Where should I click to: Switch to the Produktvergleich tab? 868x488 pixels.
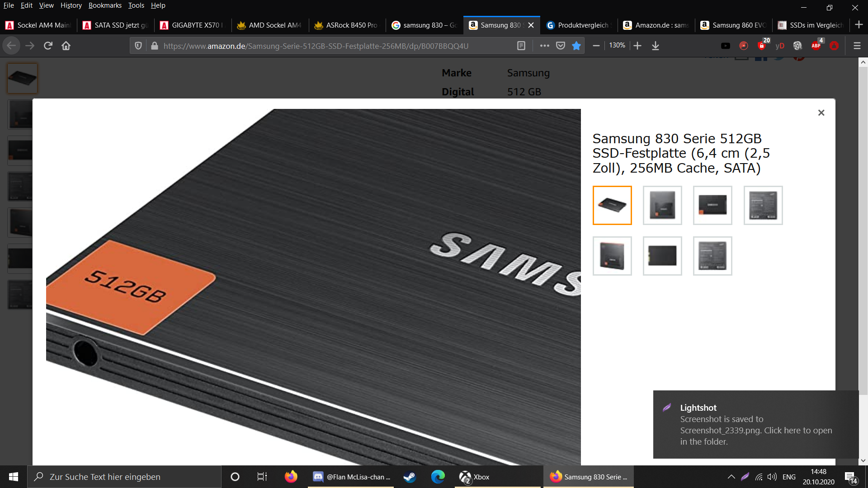(579, 25)
